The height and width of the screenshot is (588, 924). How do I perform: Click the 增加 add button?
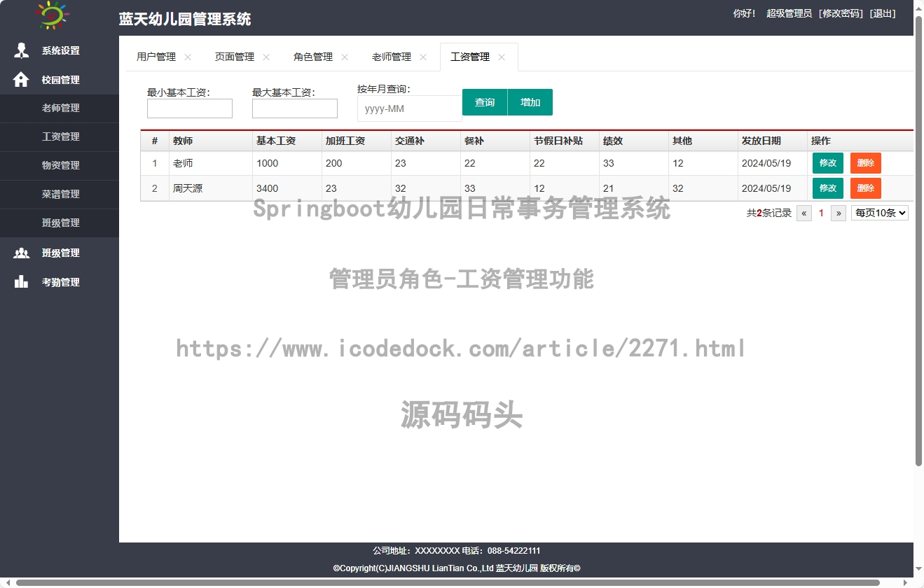530,102
